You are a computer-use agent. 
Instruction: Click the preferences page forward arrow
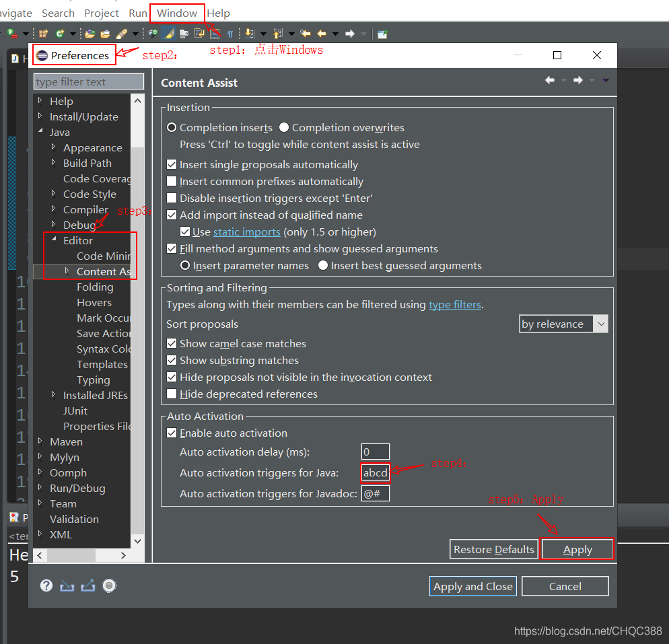click(578, 80)
